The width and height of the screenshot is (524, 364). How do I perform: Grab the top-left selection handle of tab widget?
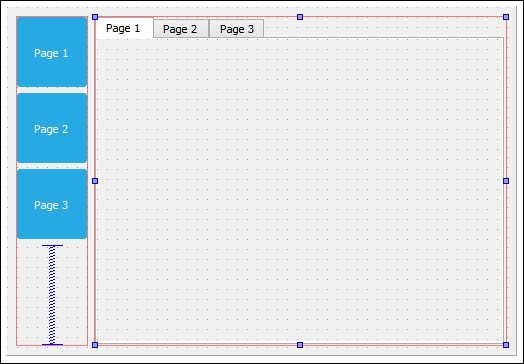(95, 17)
